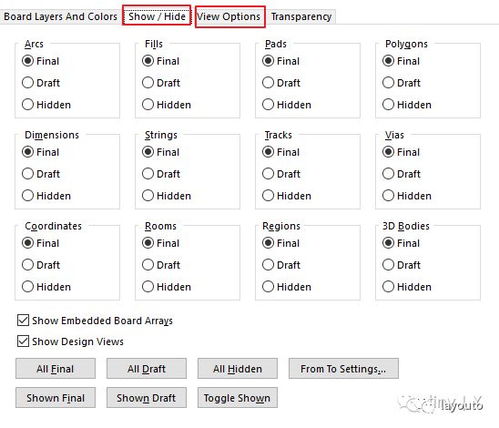Open the Transparency tab

click(301, 16)
